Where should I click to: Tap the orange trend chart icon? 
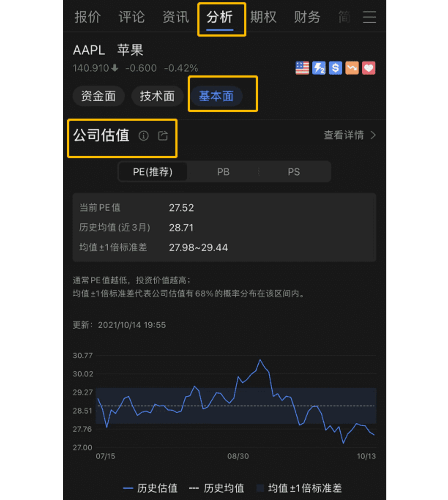[x=352, y=68]
